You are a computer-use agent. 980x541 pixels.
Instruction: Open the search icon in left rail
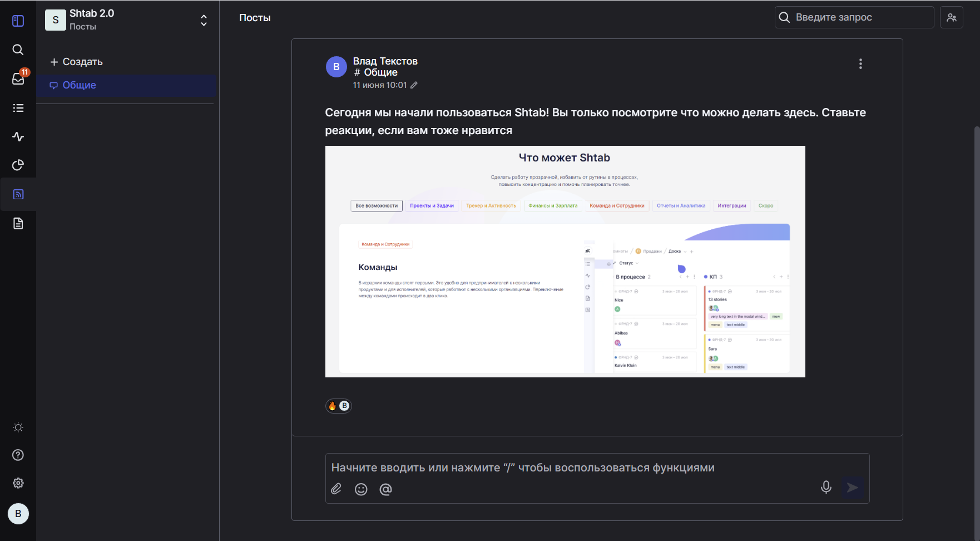tap(18, 50)
